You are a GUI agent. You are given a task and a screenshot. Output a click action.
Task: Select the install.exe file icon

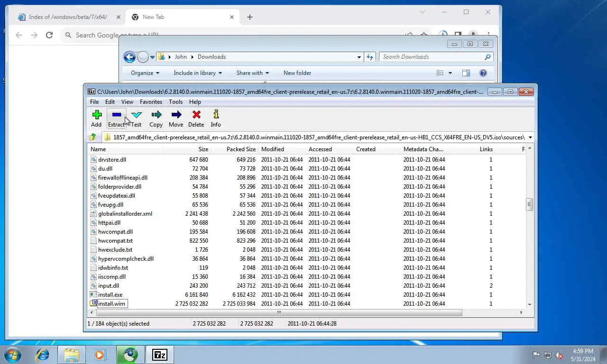[93, 295]
